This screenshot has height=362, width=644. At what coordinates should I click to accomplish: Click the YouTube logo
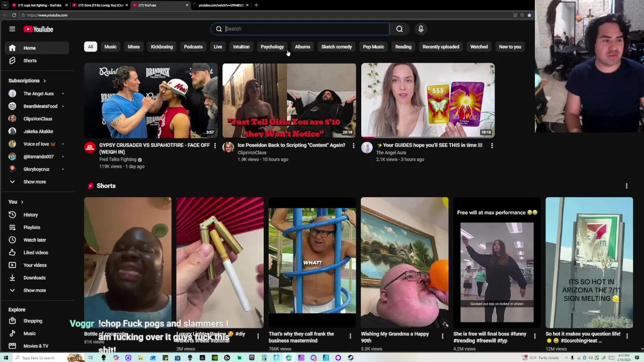[38, 29]
